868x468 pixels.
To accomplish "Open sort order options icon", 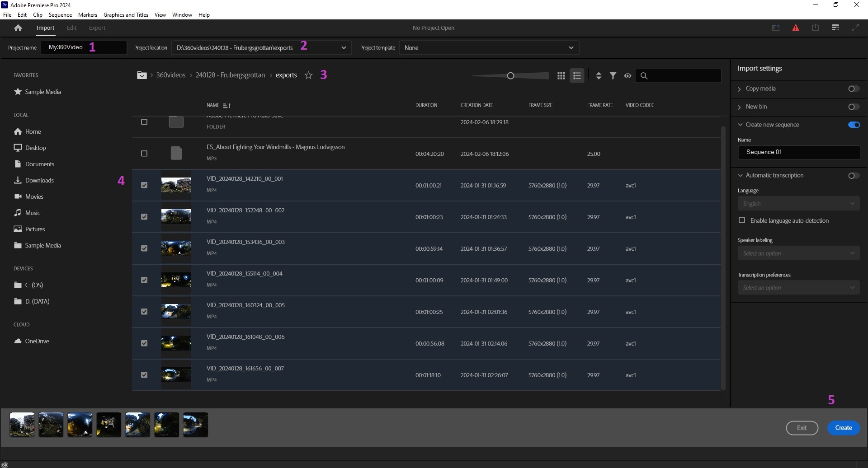I will point(599,76).
